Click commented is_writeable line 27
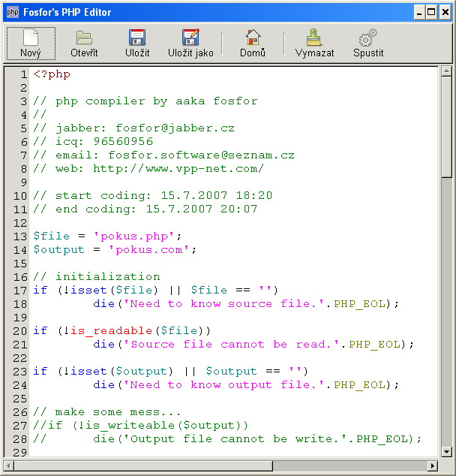The width and height of the screenshot is (456, 476). (141, 426)
